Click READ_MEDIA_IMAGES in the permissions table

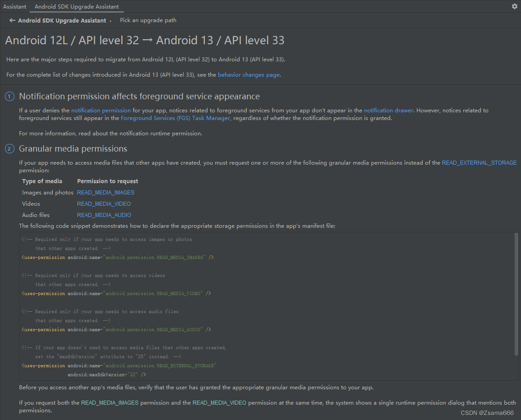pyautogui.click(x=105, y=192)
